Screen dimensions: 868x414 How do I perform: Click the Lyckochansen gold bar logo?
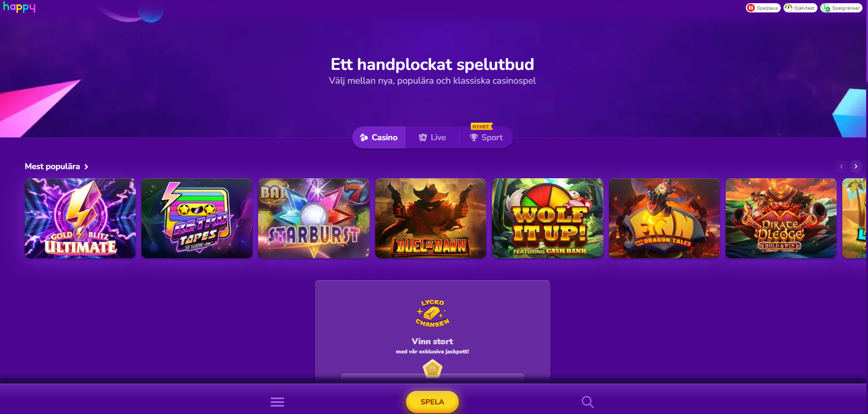(432, 313)
